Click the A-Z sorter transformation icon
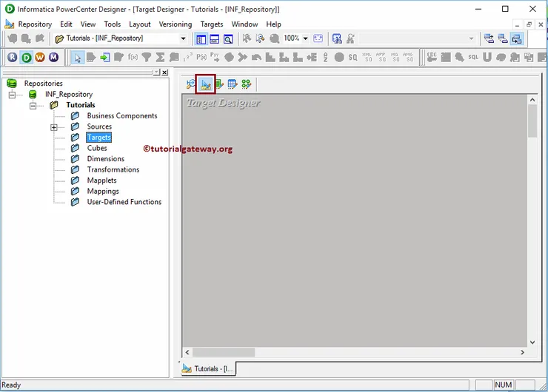Viewport: 548px width, 392px height. point(325,57)
